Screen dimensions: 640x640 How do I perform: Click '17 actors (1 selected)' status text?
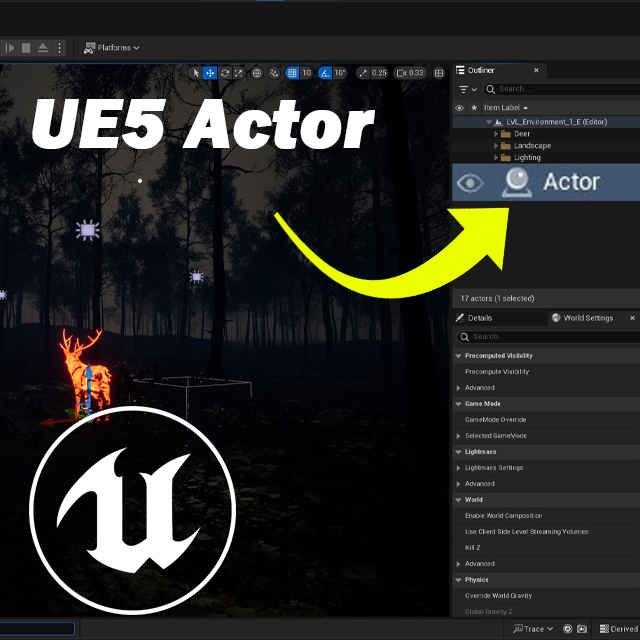[x=498, y=298]
